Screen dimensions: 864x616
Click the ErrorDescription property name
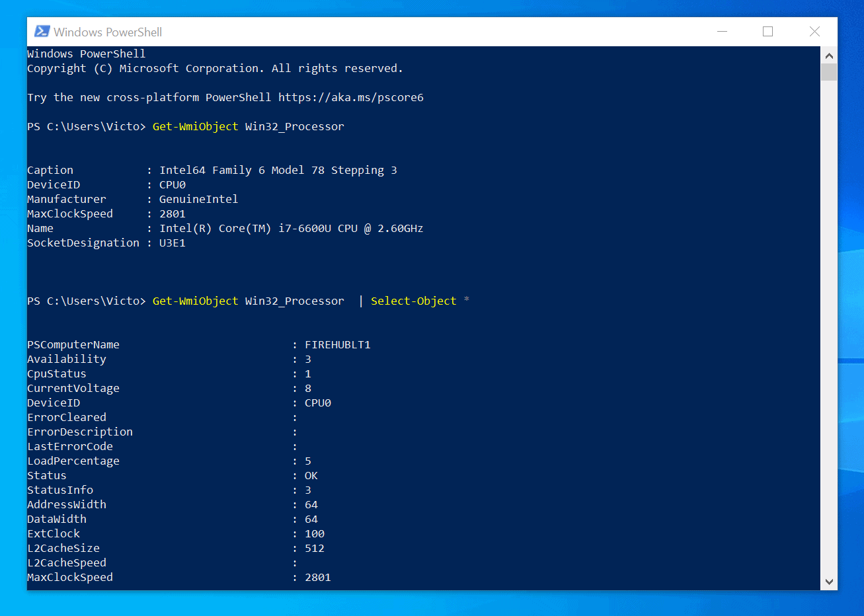80,432
